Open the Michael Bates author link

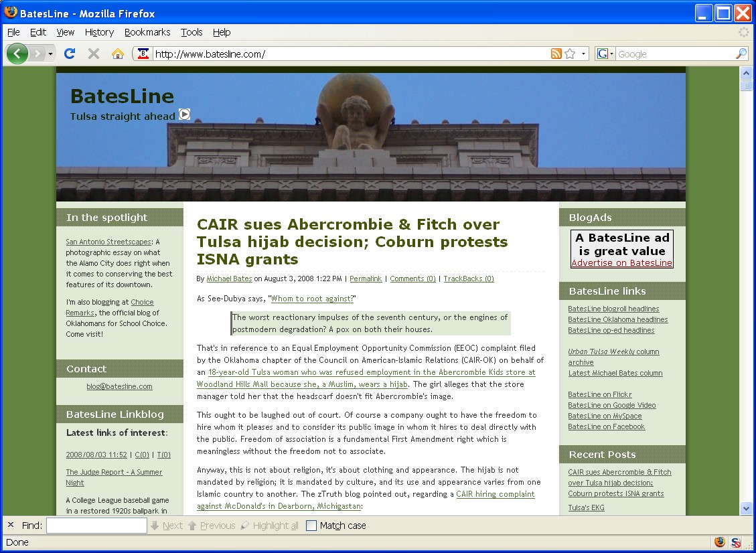229,279
